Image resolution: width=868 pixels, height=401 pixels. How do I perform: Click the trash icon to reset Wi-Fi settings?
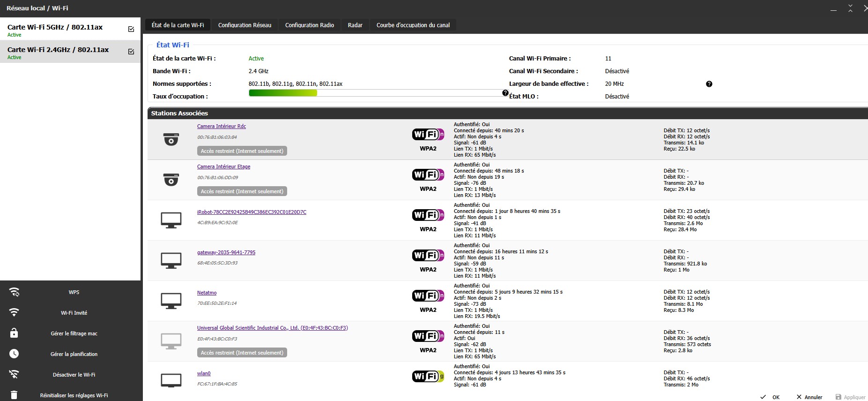pos(14,395)
